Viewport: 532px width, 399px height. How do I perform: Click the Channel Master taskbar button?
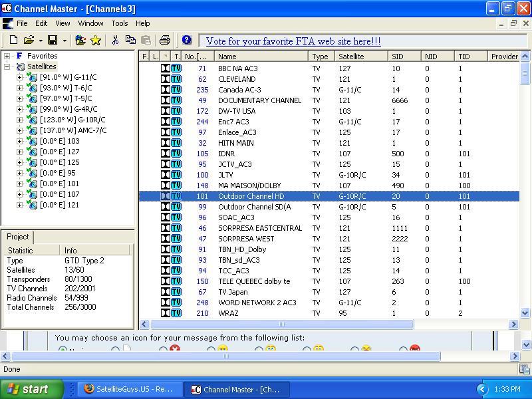236,389
